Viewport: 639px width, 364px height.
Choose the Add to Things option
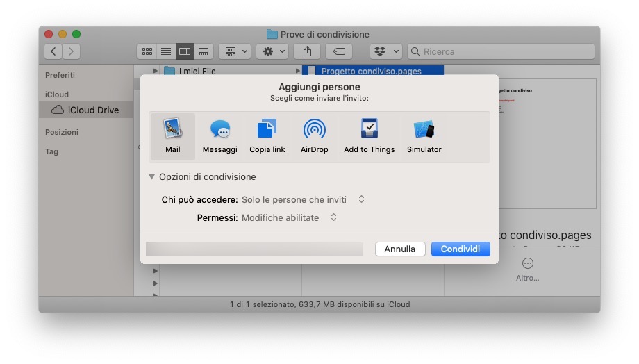pyautogui.click(x=369, y=137)
